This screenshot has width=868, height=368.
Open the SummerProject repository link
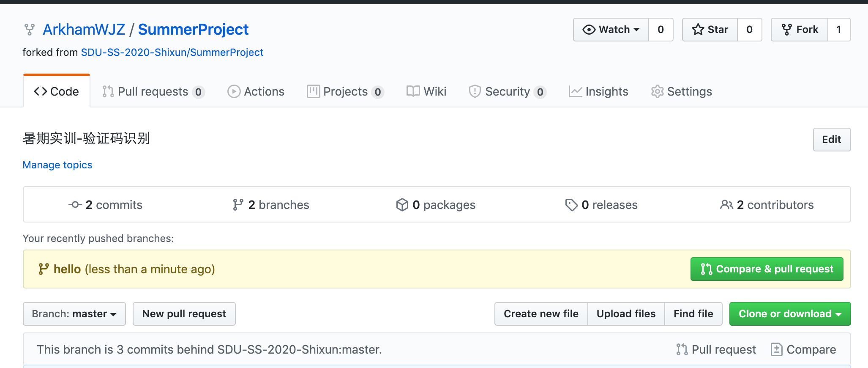(193, 30)
